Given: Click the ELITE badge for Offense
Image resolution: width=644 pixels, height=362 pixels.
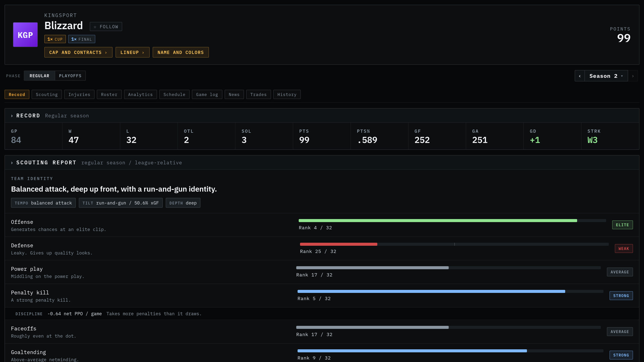Looking at the screenshot, I should coord(622,225).
